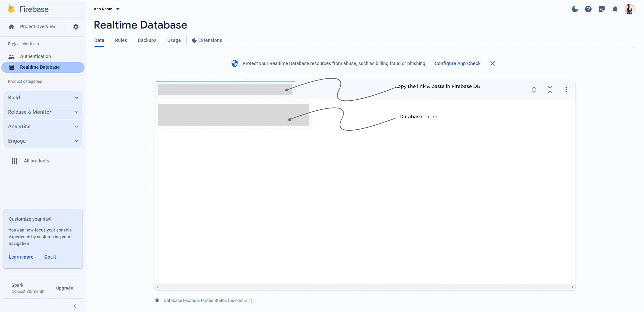The width and height of the screenshot is (644, 312).
Task: Dismiss the App Check banner
Action: [492, 63]
